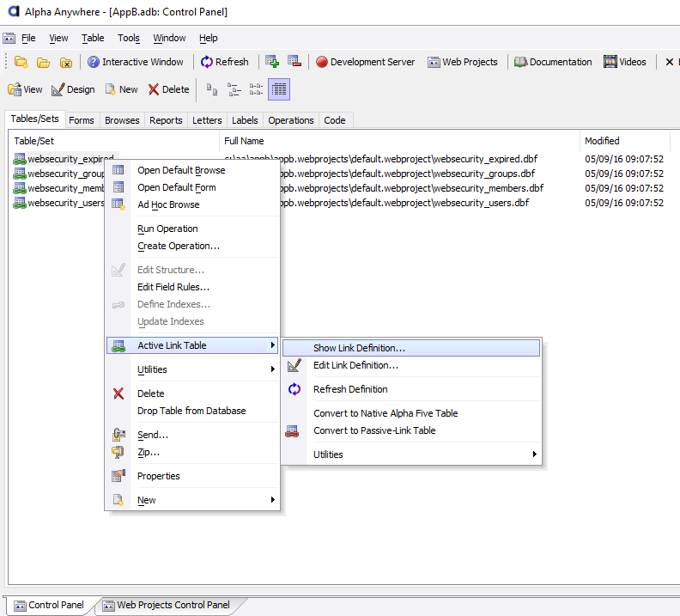Screen dimensions: 680x616
Task: Click the open folder icon in toolbar
Action: [x=44, y=62]
